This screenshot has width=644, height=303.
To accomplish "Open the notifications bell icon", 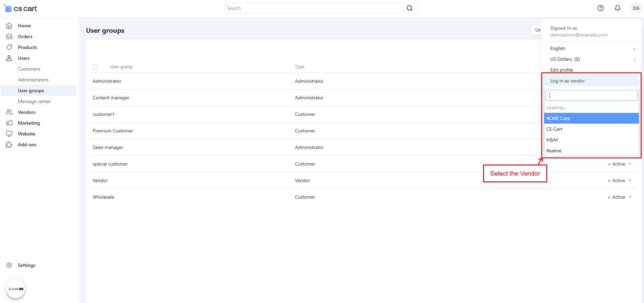I will 617,8.
